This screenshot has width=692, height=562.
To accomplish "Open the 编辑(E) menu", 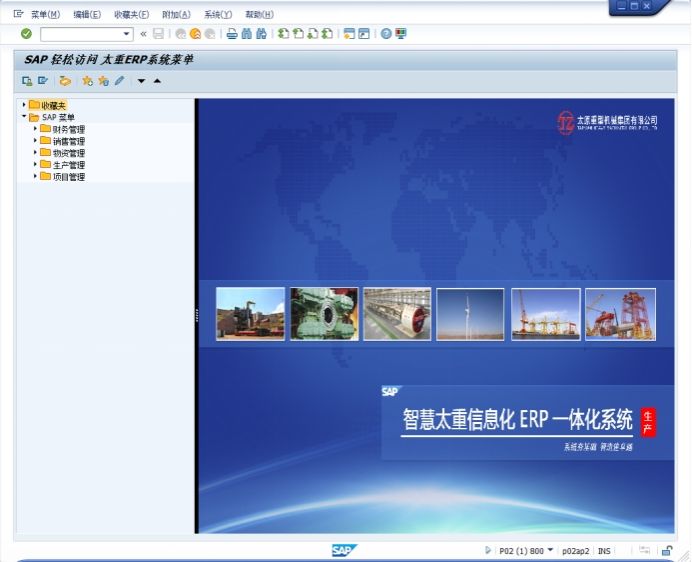I will pyautogui.click(x=87, y=15).
